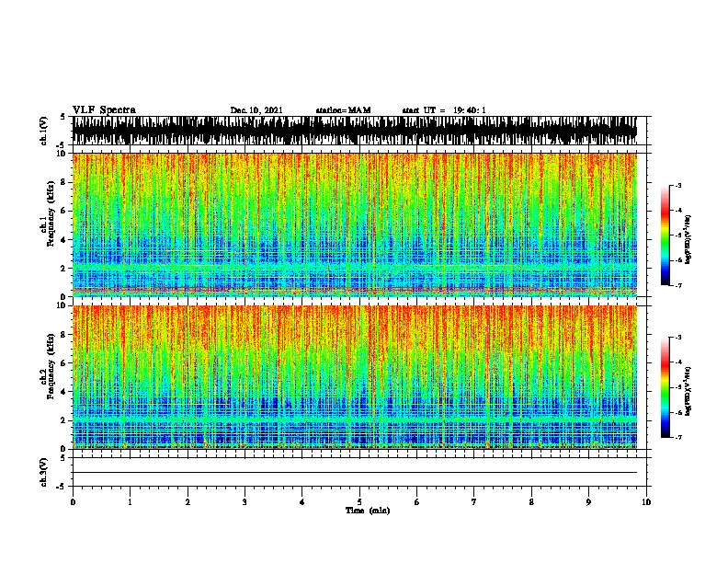The width and height of the screenshot is (728, 563).
Task: Click the "ch.1(V)" axis label
Action: coord(44,131)
